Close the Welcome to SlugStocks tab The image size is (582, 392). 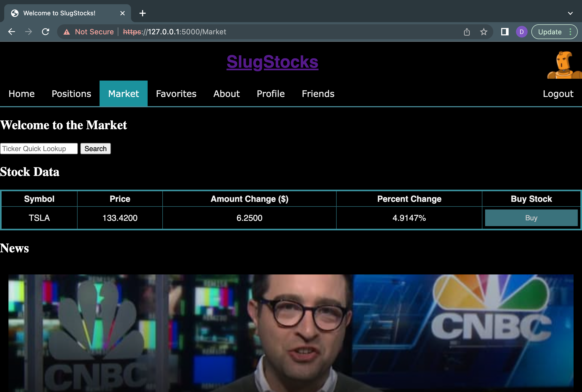(x=122, y=13)
